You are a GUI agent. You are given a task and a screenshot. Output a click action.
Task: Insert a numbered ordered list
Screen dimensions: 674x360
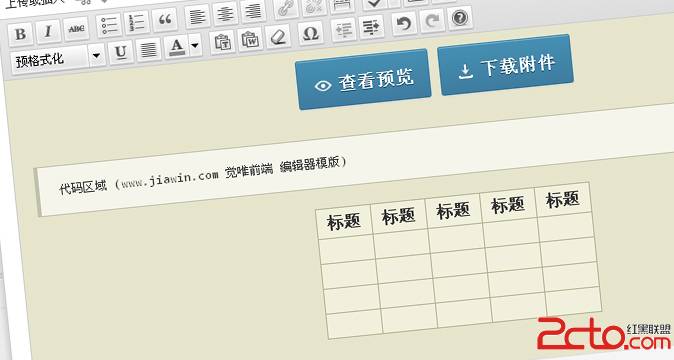coord(136,22)
